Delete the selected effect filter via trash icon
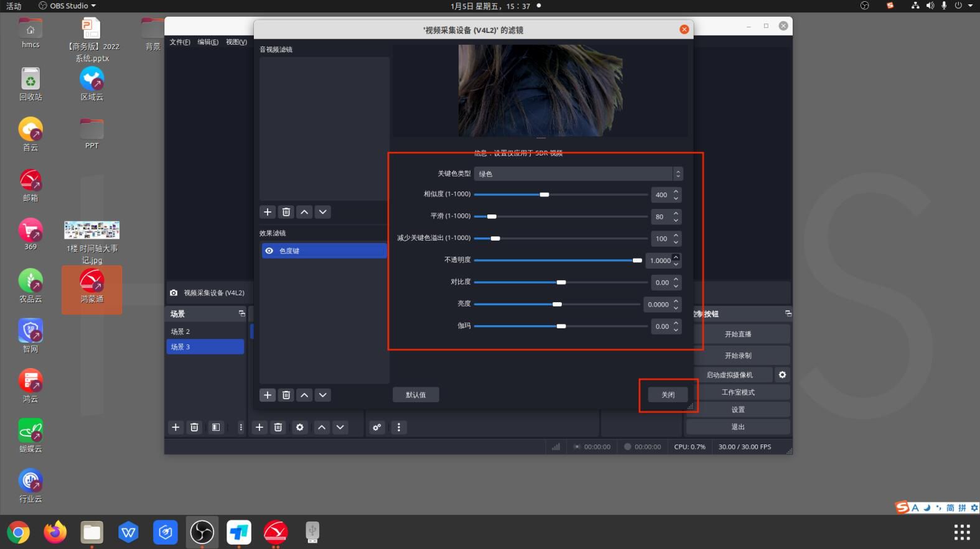 286,395
